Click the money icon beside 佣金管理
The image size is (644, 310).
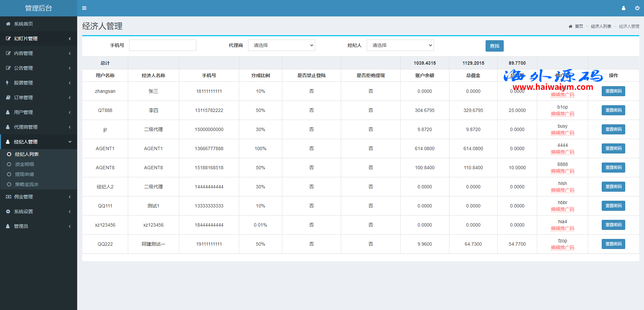tap(8, 197)
